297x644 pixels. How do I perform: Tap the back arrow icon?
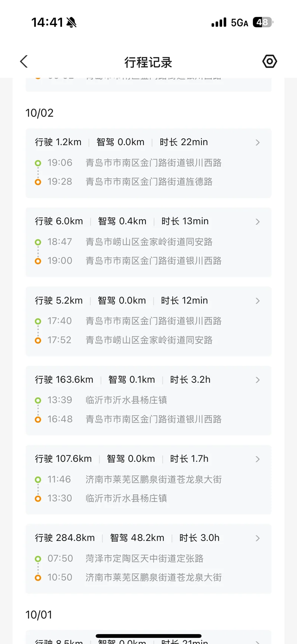click(x=24, y=62)
